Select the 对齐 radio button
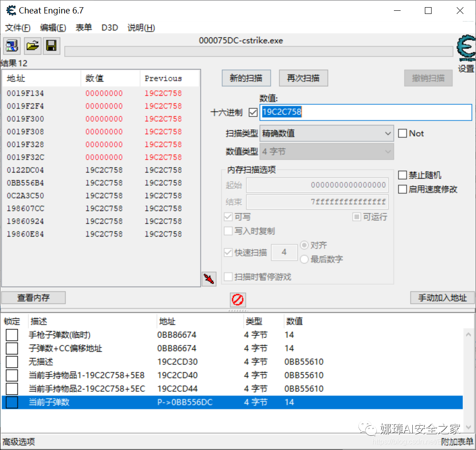Viewport: 476px width, 450px height. click(304, 245)
